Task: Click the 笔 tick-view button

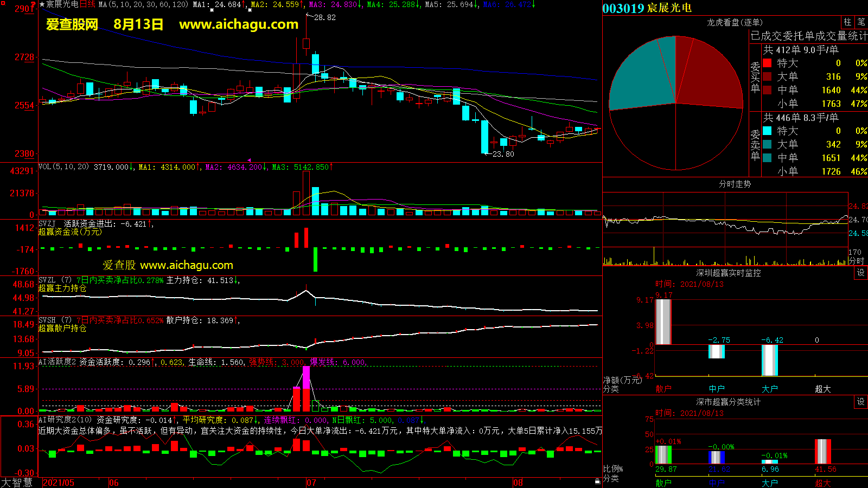Action: click(x=861, y=22)
